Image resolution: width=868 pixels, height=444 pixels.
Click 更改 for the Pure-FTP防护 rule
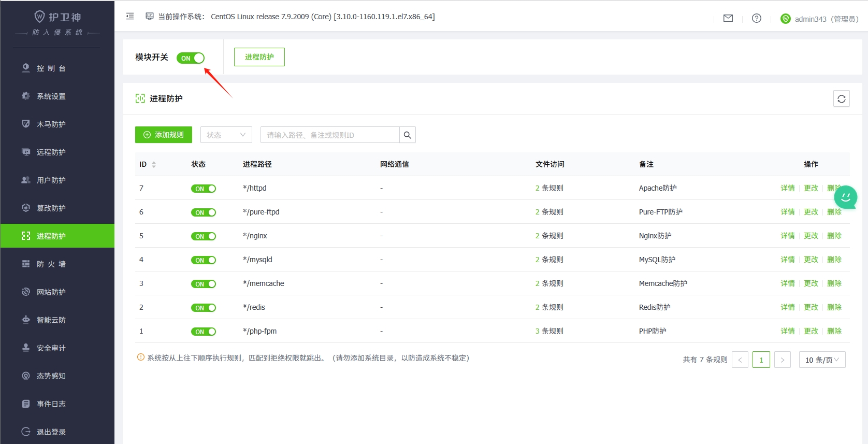(811, 212)
